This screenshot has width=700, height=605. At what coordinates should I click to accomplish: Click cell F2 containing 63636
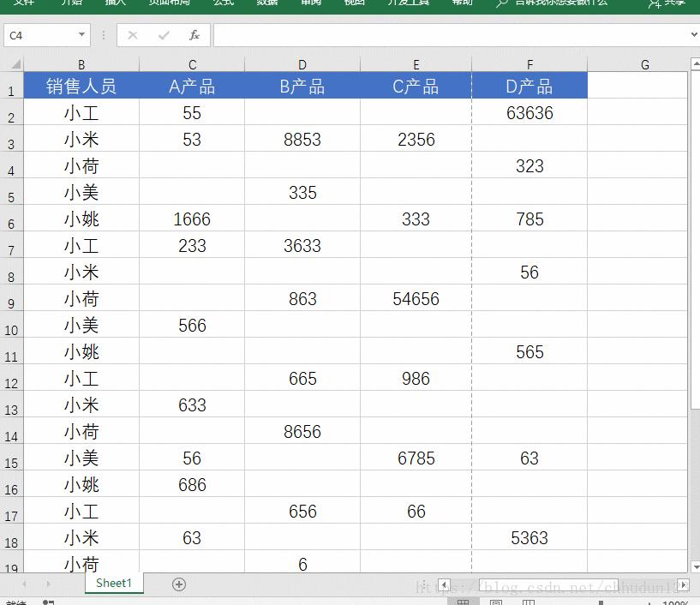529,112
